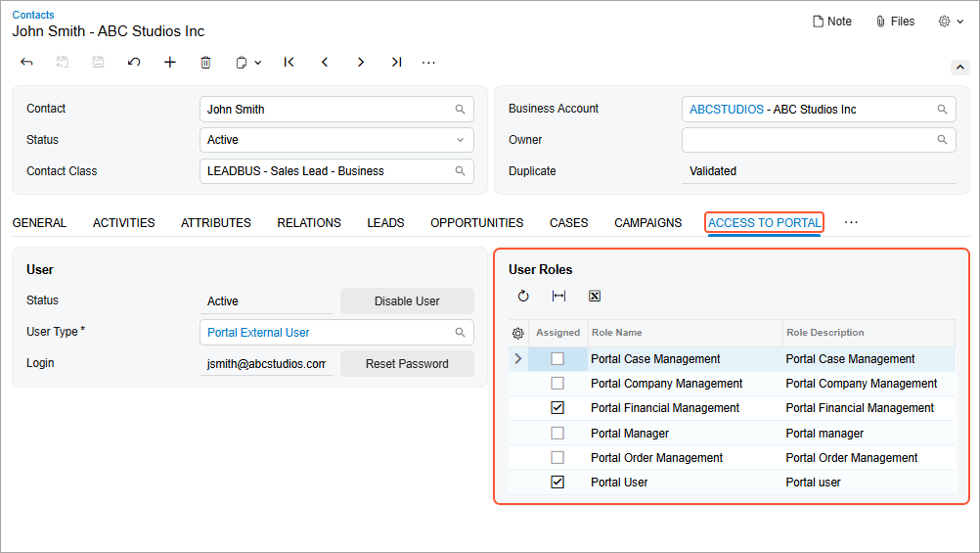Open the Activities tab
The width and height of the screenshot is (980, 553).
tap(123, 223)
